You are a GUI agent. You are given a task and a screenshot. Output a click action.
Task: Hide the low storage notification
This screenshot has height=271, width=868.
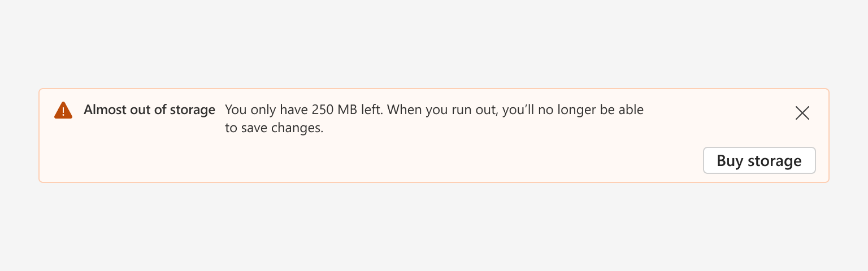[x=802, y=113]
